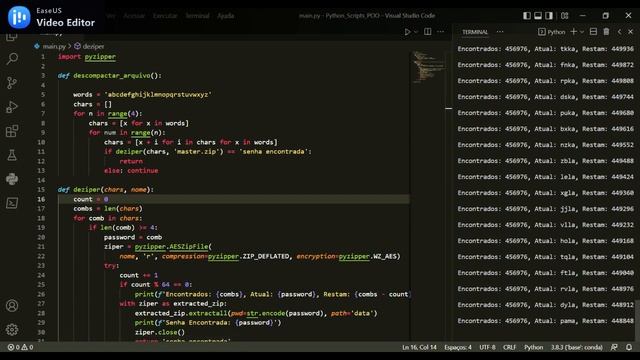This screenshot has width=640, height=360.
Task: Open the terminal icon in activity bar
Action: (x=12, y=203)
